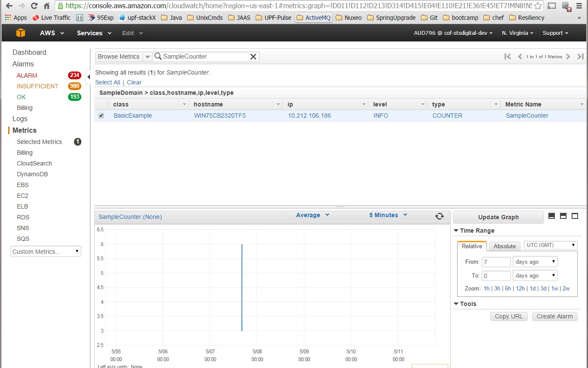Open the N. Virginia region menu
Screen dimensions: 588x368
point(517,33)
